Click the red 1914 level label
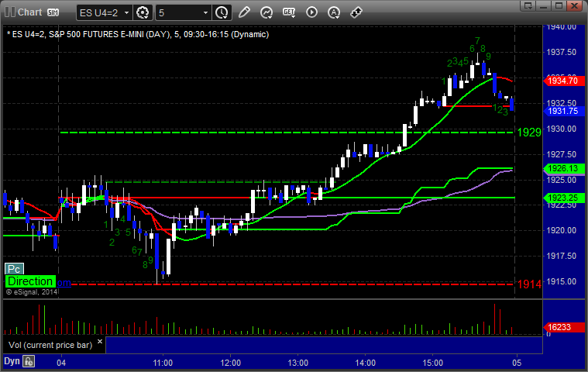The height and width of the screenshot is (372, 588). (x=529, y=284)
